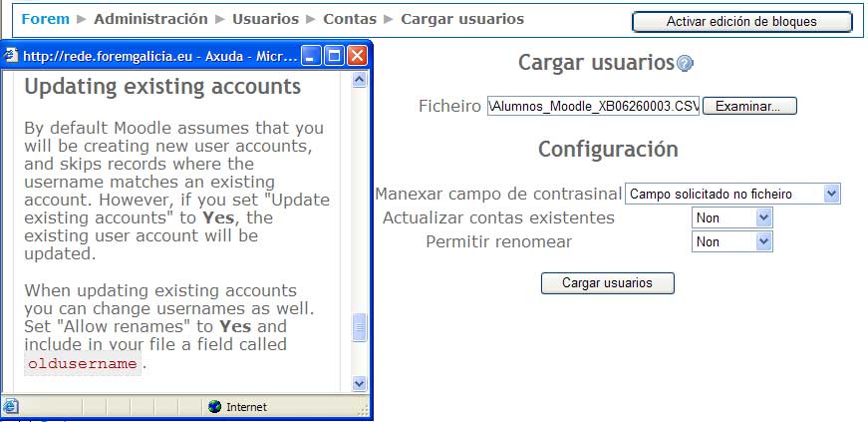Click the page icon at status bar left
Image resolution: width=868 pixels, height=422 pixels.
coord(11,407)
